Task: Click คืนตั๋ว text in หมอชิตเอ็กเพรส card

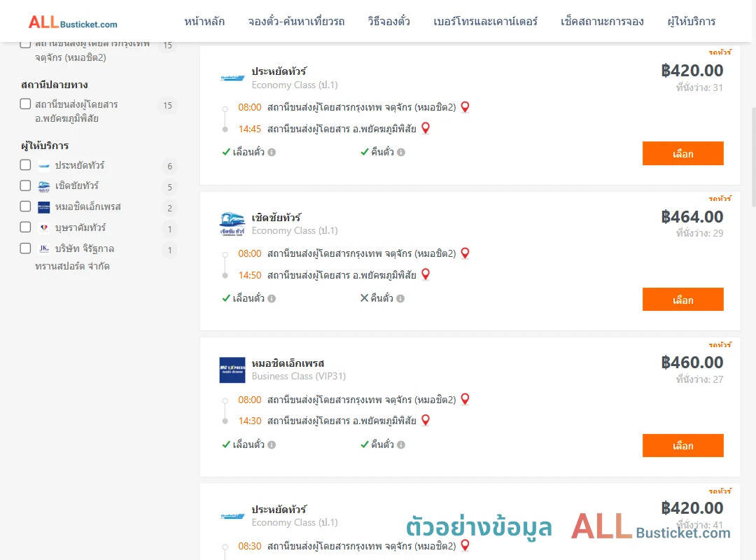Action: [x=382, y=444]
